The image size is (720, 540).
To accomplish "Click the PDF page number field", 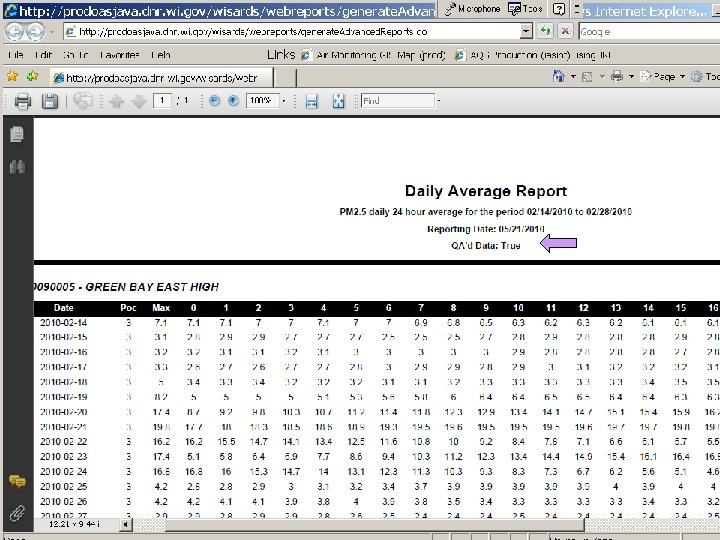I will [162, 101].
